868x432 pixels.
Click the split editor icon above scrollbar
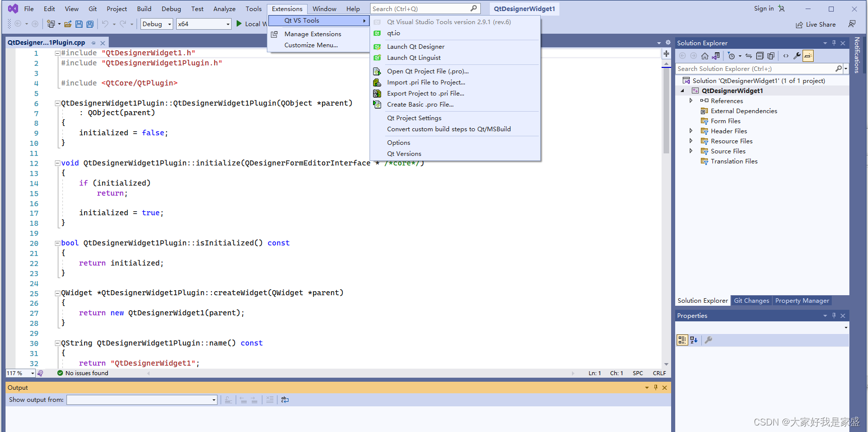pyautogui.click(x=666, y=53)
